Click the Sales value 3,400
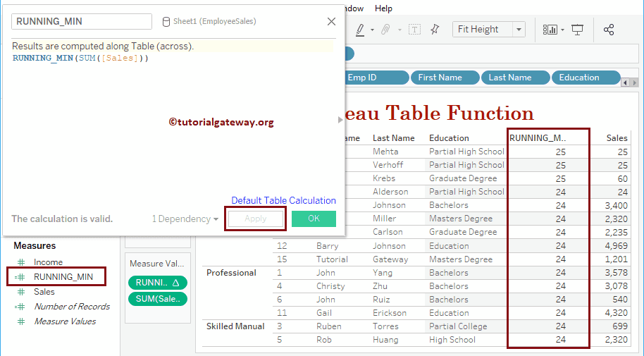The image size is (644, 356). tap(616, 206)
